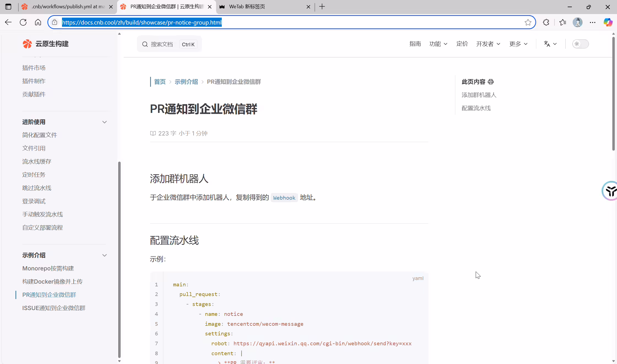Click the sidebar vertical scrollbar thumb

[119, 259]
